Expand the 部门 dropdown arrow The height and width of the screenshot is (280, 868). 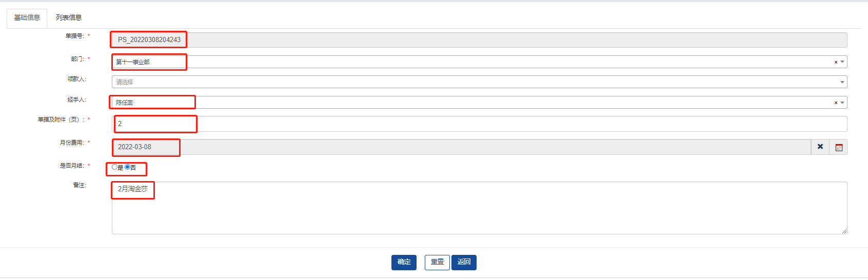842,62
